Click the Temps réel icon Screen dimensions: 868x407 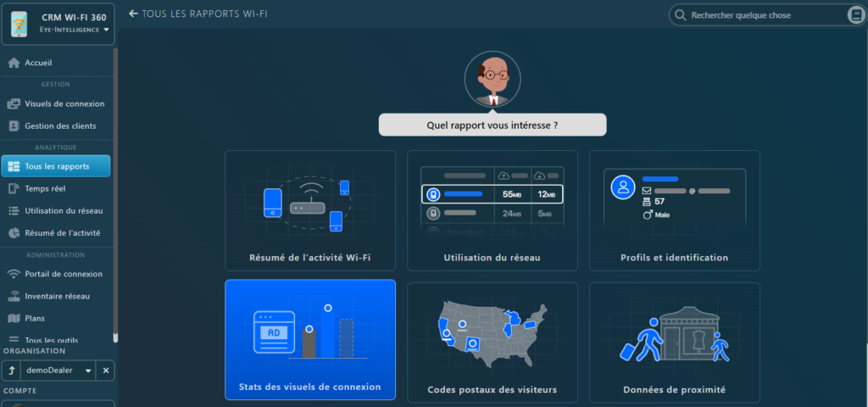point(14,188)
